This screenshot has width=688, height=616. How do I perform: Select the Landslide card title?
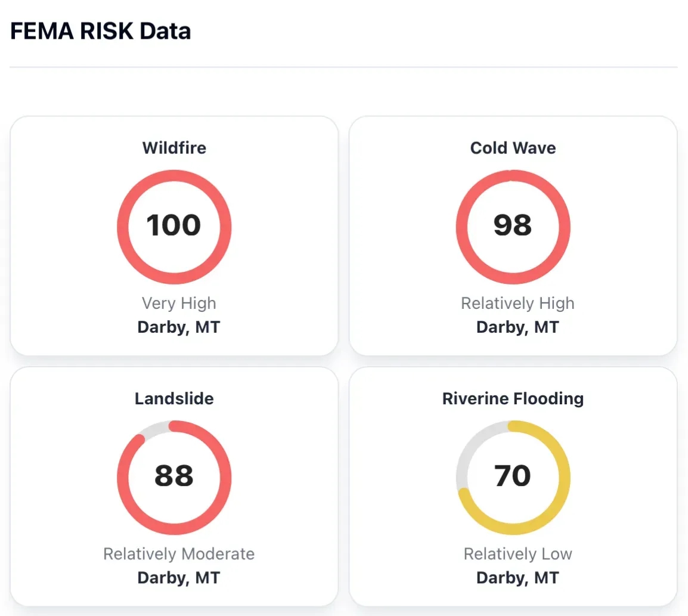(174, 398)
